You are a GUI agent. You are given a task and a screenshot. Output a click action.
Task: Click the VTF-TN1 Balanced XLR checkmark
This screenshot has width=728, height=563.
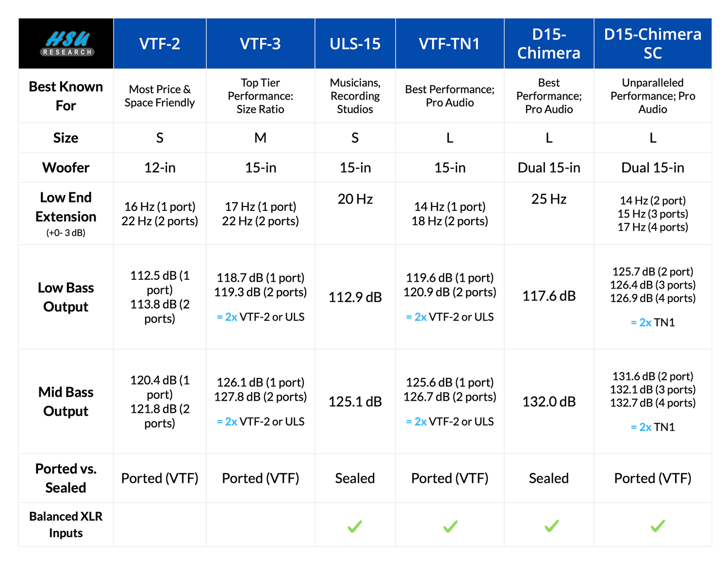coord(450,526)
